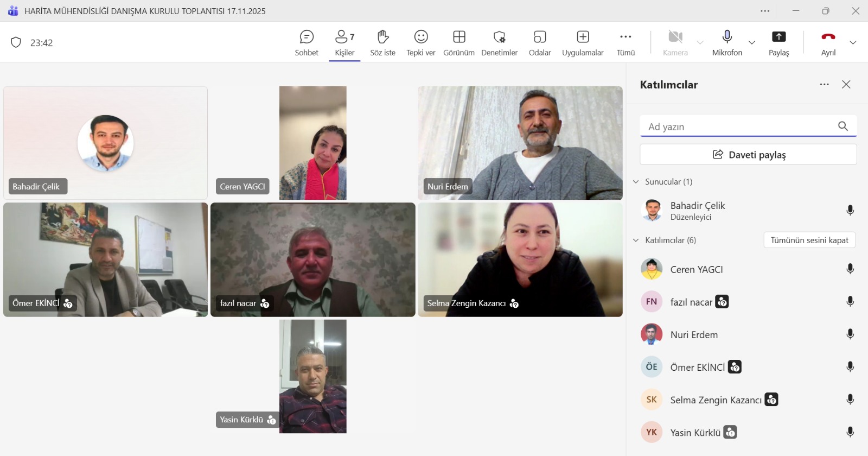Click the Daveti paylaş button
The height and width of the screenshot is (456, 868).
click(x=748, y=155)
